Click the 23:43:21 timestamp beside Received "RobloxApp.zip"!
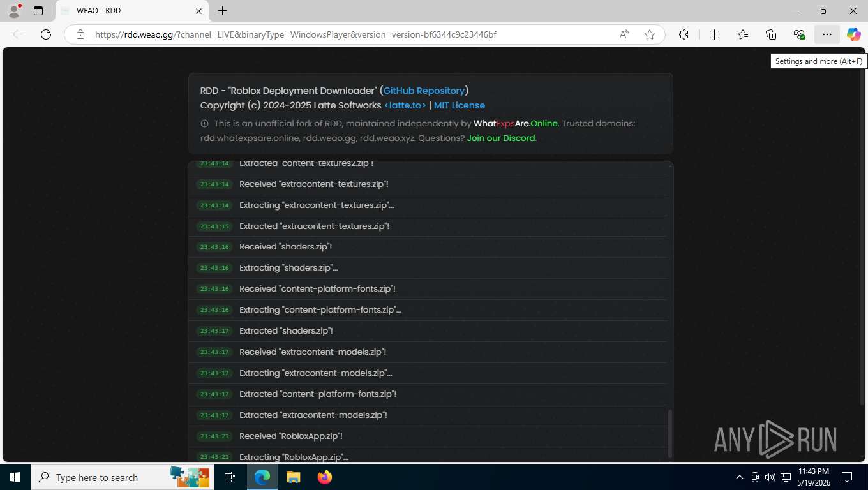Image resolution: width=868 pixels, height=490 pixels. click(x=214, y=436)
